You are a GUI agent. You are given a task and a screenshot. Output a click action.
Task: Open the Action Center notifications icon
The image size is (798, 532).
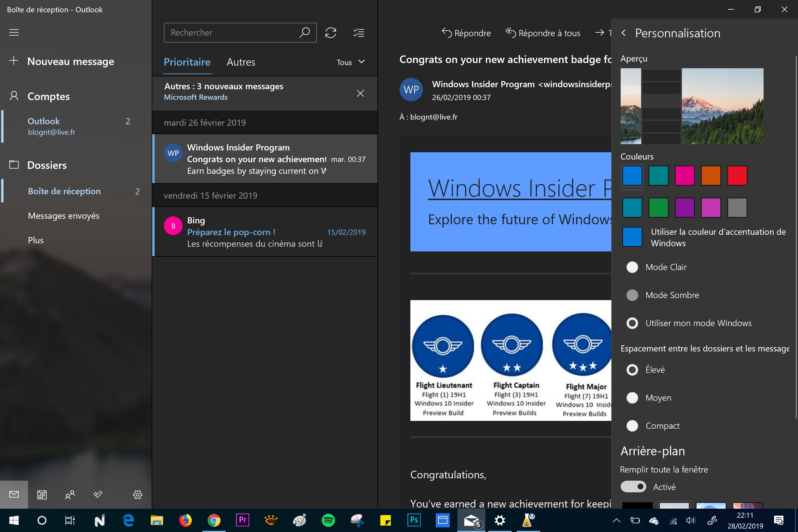click(779, 520)
